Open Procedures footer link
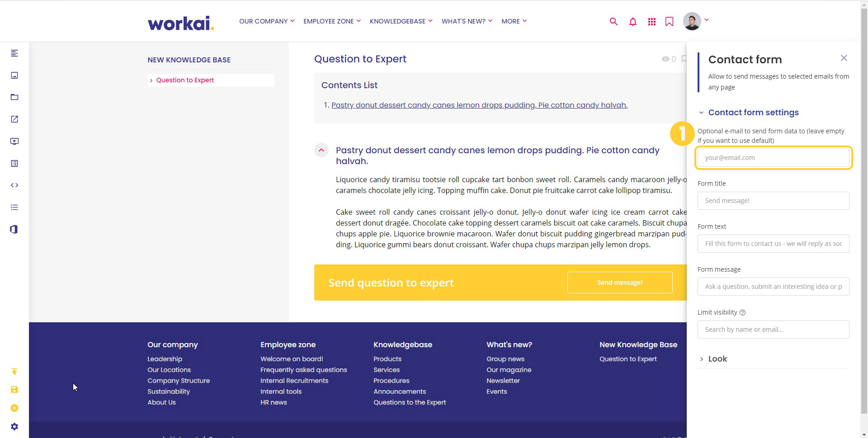The image size is (868, 438). [x=392, y=381]
